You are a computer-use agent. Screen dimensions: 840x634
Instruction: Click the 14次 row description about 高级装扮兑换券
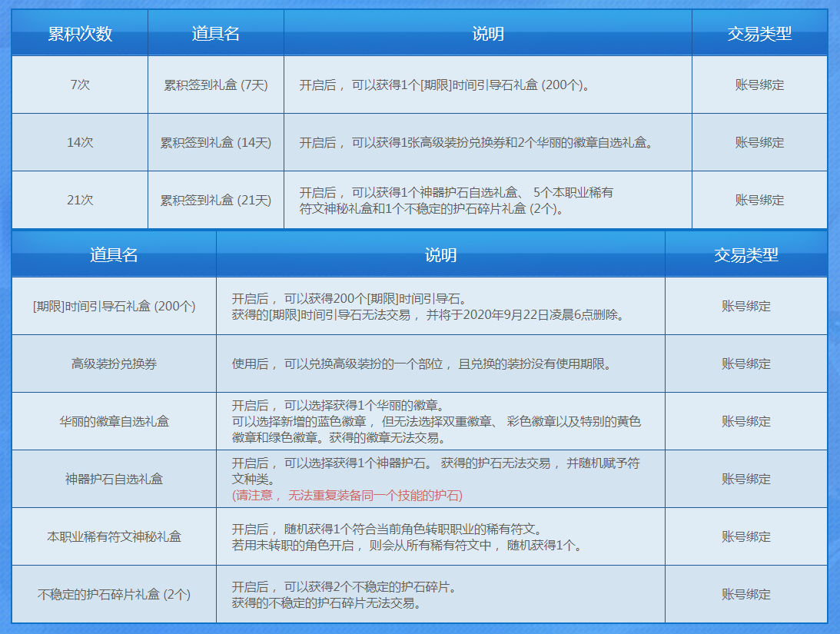(x=476, y=142)
